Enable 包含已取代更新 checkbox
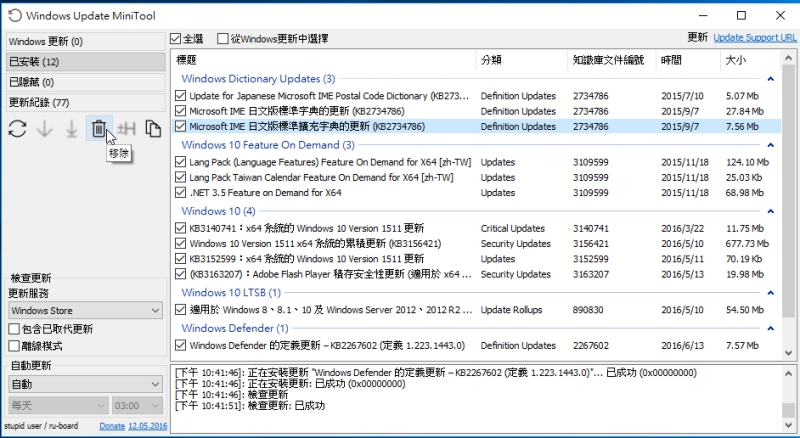This screenshot has height=438, width=800. (14, 329)
